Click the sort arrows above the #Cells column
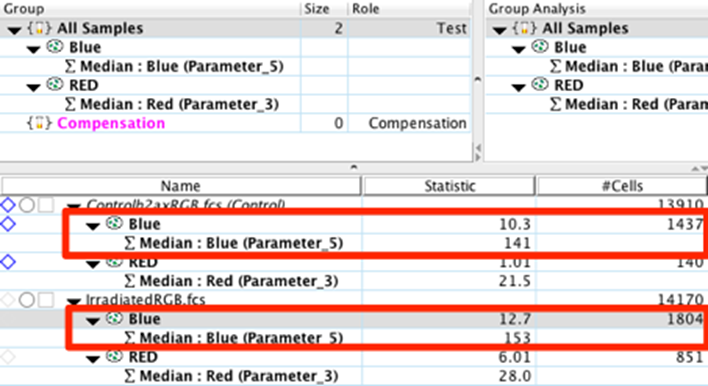 (699, 168)
